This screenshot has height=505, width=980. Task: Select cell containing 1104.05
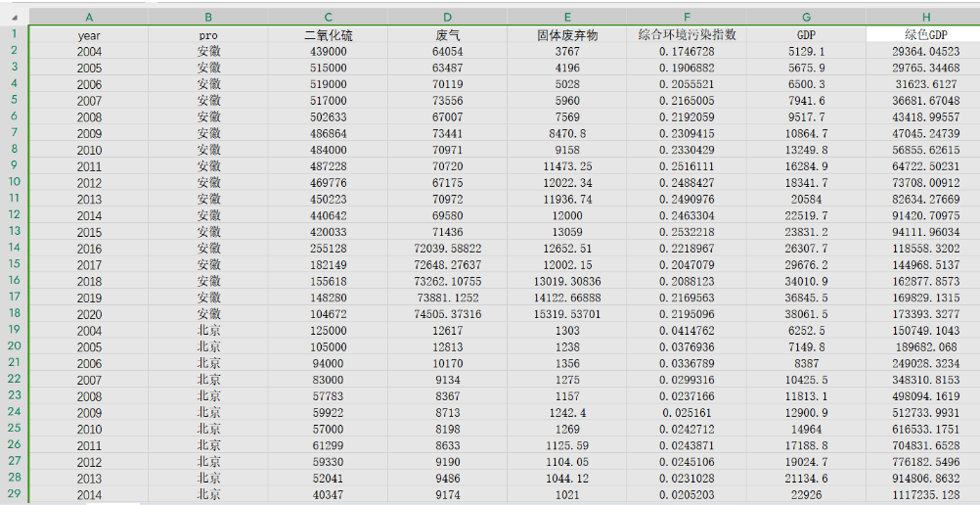(x=567, y=462)
